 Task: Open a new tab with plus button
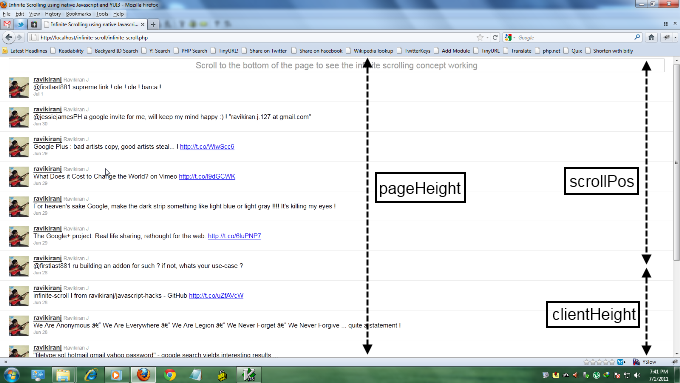click(153, 24)
